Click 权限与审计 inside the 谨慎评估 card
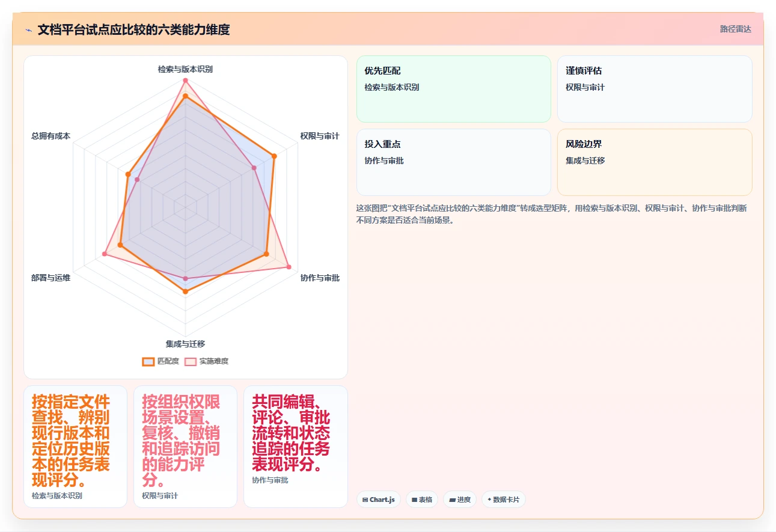 pos(585,87)
